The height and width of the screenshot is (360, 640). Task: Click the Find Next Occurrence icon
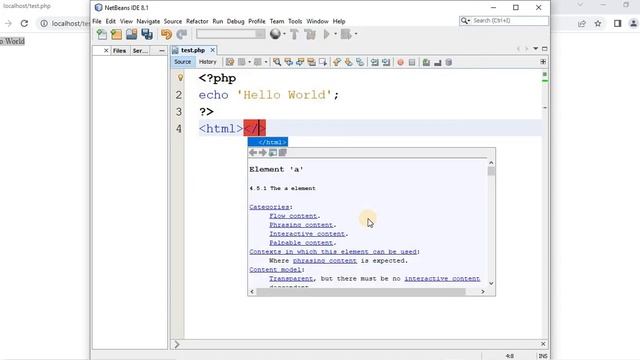pos(300,62)
